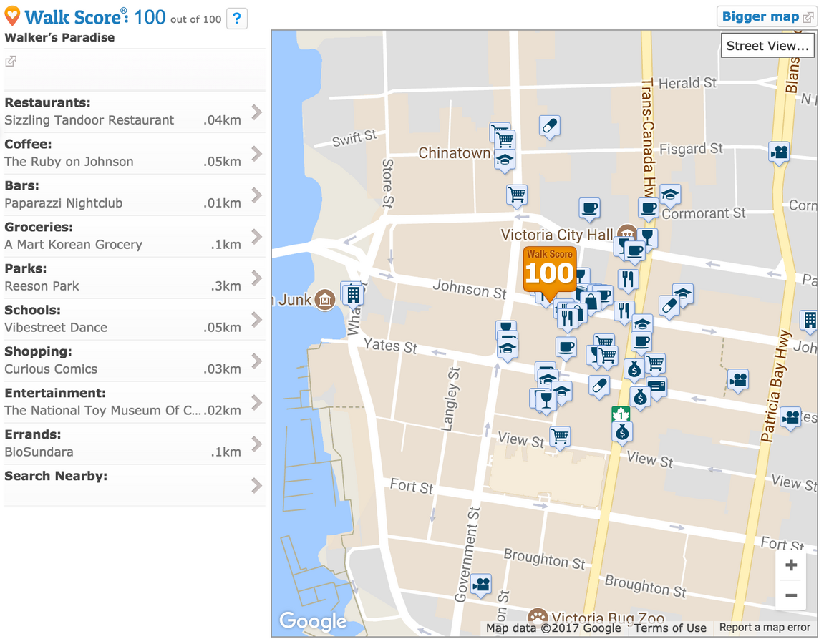Open the Walk Score title link

point(76,17)
